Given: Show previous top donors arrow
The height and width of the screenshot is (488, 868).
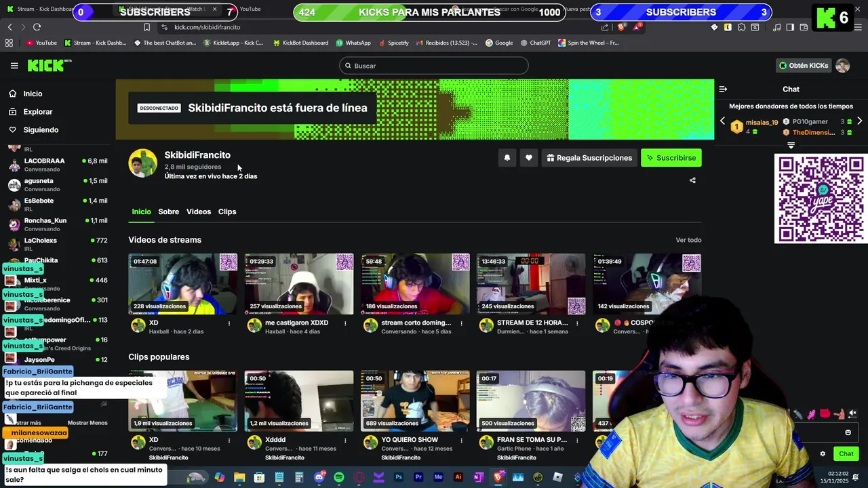Looking at the screenshot, I should pos(722,121).
